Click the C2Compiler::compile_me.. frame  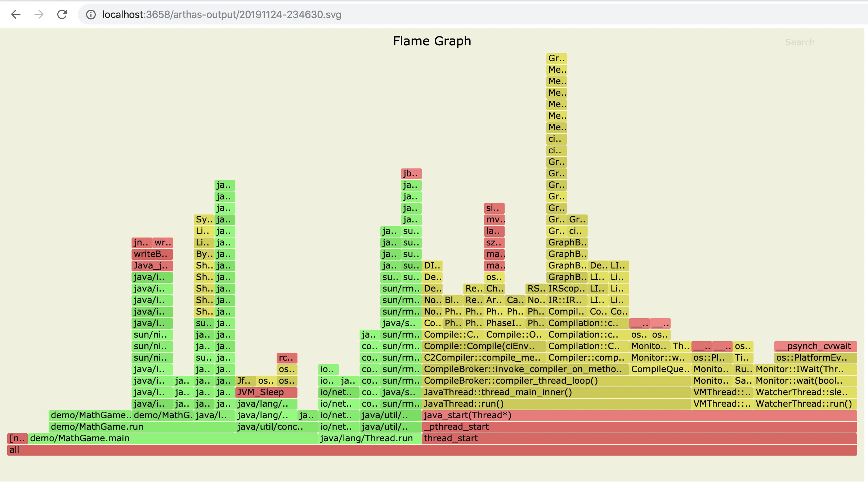pos(483,358)
